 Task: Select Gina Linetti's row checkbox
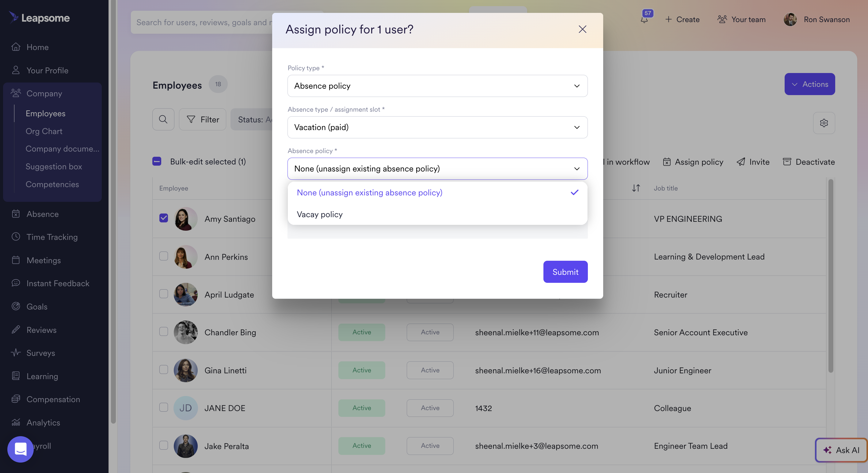[163, 370]
